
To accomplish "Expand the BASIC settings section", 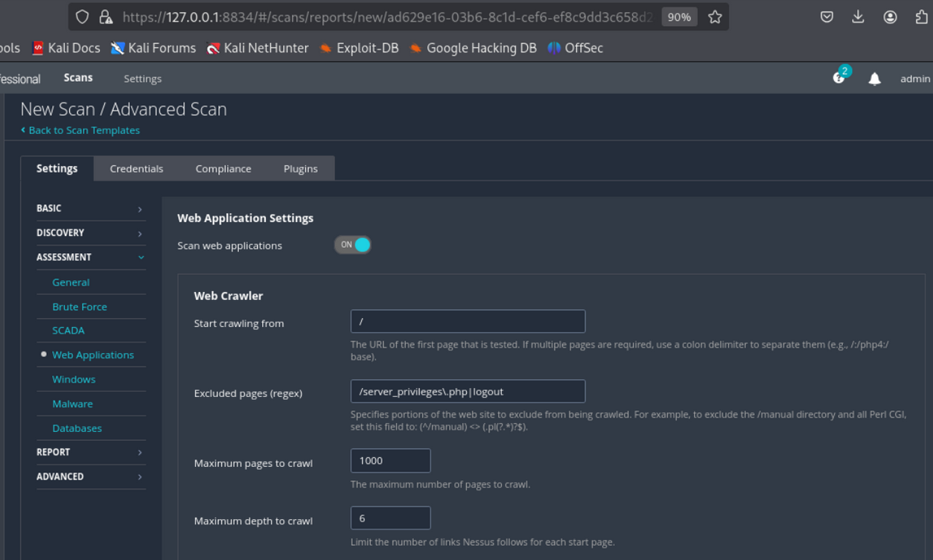I will pos(90,209).
